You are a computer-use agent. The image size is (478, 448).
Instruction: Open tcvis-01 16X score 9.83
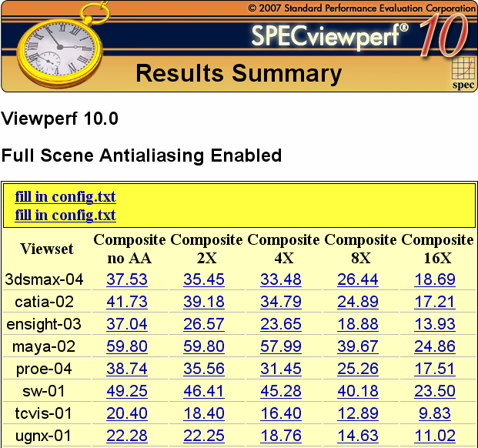(435, 413)
